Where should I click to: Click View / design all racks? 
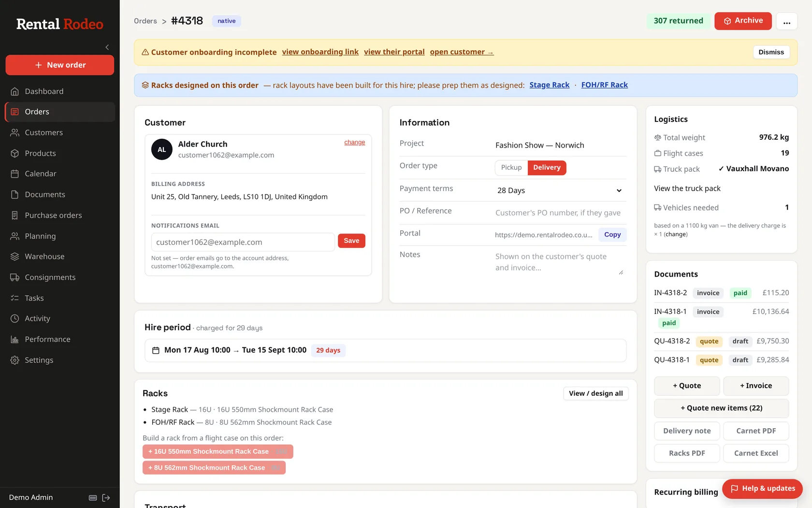tap(596, 393)
